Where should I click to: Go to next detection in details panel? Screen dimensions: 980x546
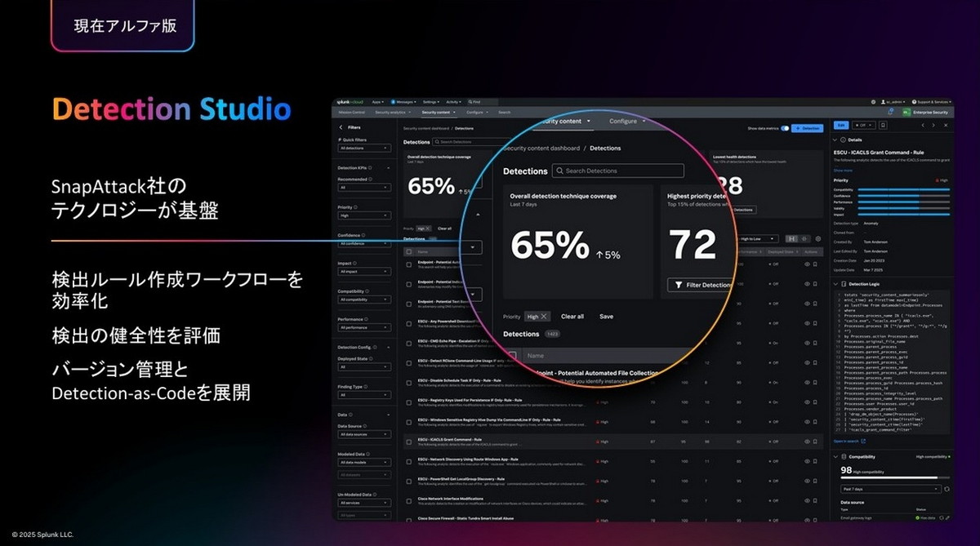(934, 125)
